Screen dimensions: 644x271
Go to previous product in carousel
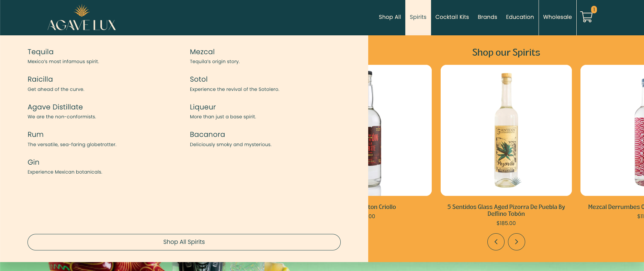pos(496,242)
